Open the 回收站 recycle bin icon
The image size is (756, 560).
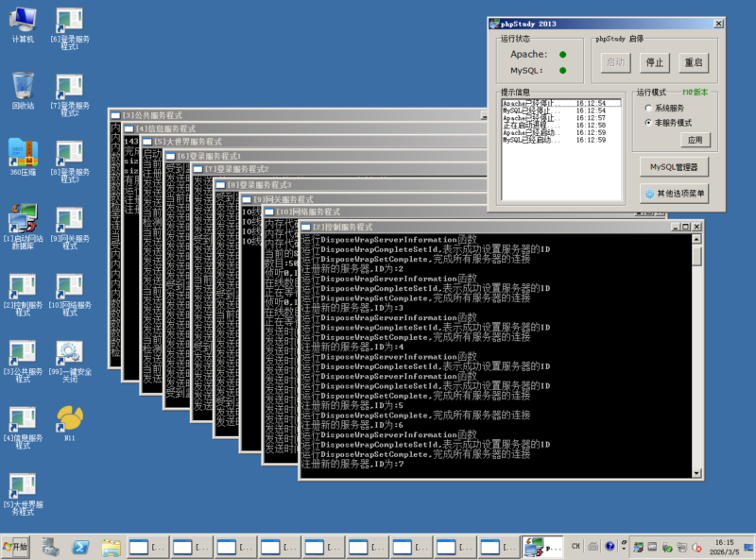click(23, 86)
